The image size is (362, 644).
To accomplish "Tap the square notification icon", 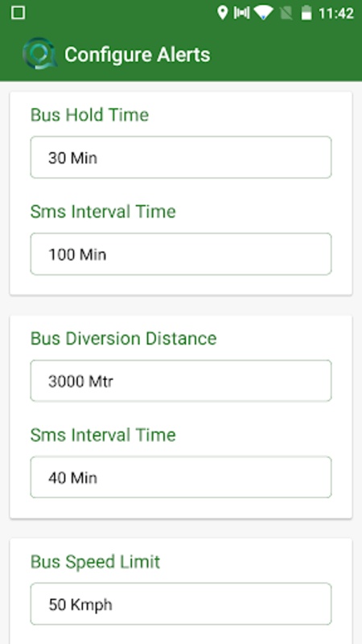I will click(18, 13).
